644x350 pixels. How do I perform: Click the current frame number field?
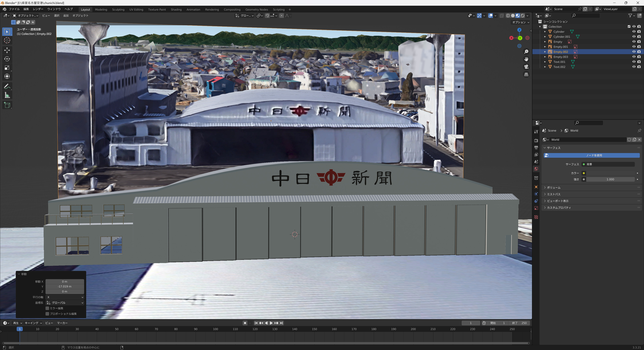pos(470,323)
